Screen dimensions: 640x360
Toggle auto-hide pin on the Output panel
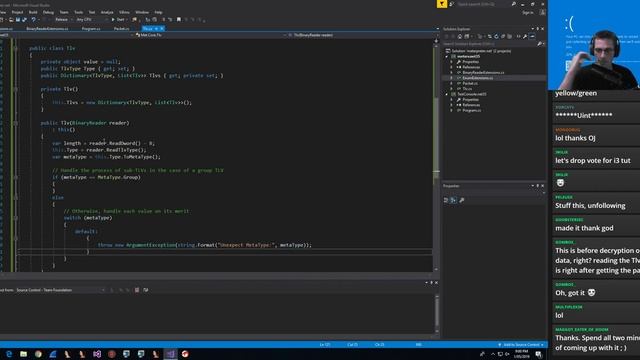click(x=431, y=282)
